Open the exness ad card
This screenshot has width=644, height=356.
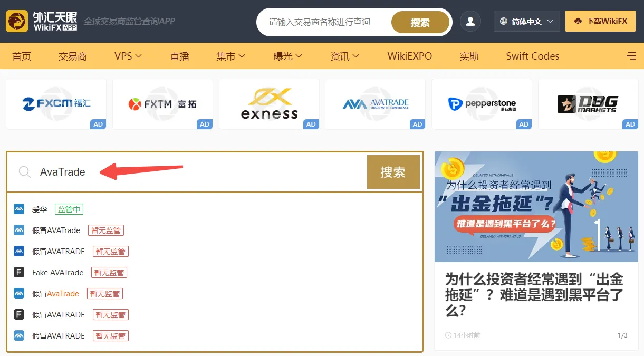click(269, 104)
